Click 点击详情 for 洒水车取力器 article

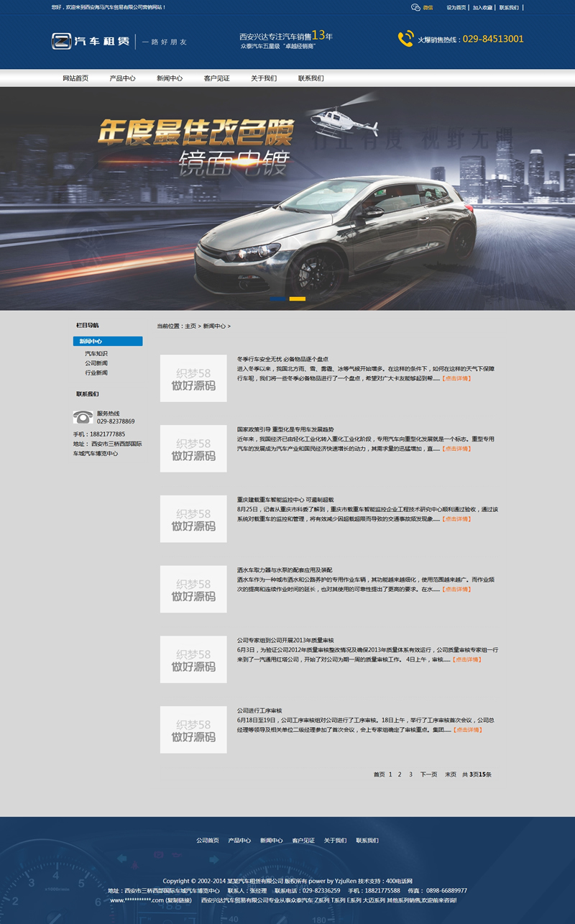click(457, 589)
